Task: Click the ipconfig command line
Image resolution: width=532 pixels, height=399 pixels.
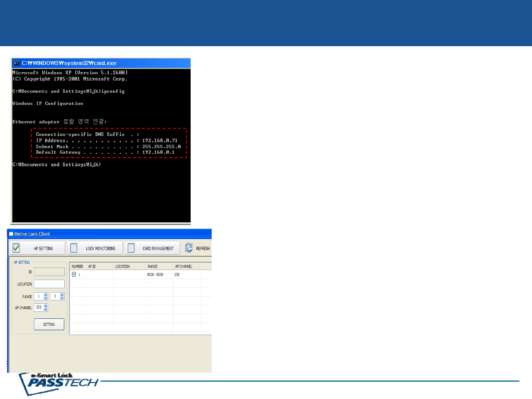Action: tap(68, 91)
